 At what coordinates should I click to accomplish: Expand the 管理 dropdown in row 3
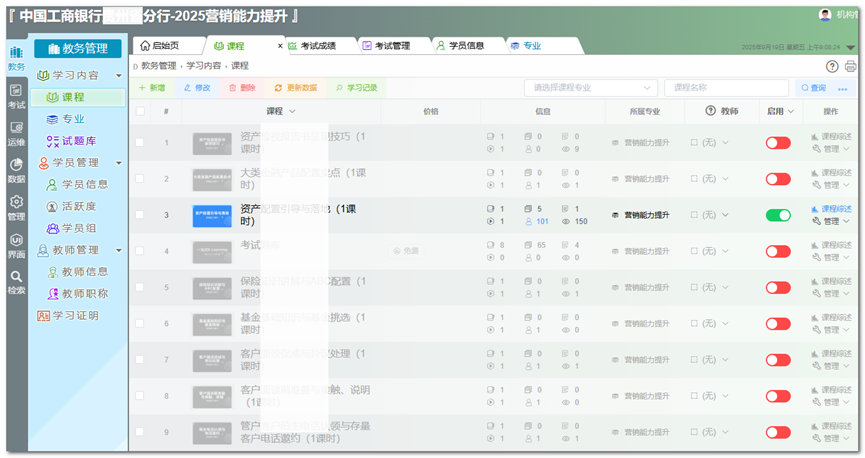831,221
